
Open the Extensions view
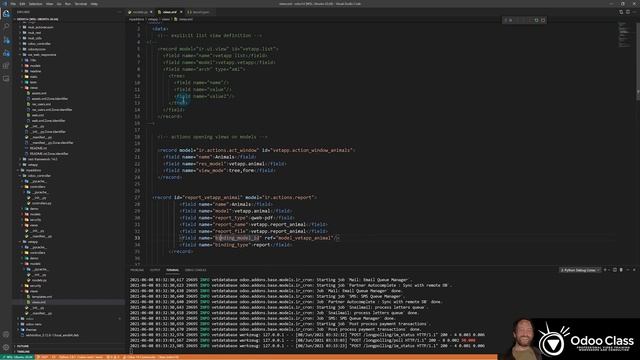pyautogui.click(x=6, y=66)
